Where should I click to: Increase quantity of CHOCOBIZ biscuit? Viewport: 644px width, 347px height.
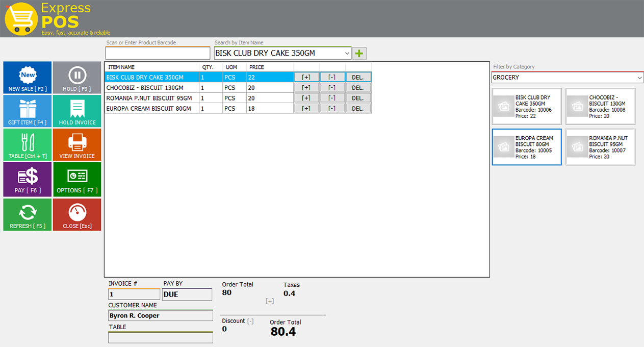(306, 87)
